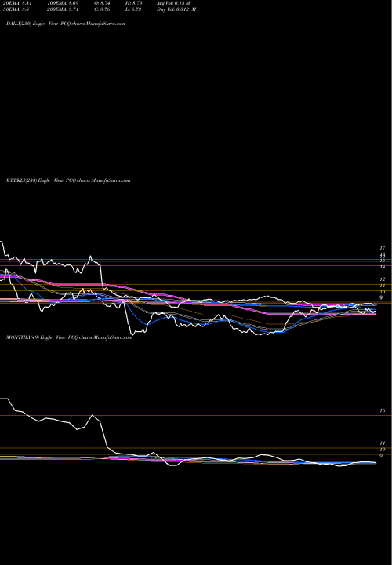Click the low price L: 8.78

(x=134, y=9)
